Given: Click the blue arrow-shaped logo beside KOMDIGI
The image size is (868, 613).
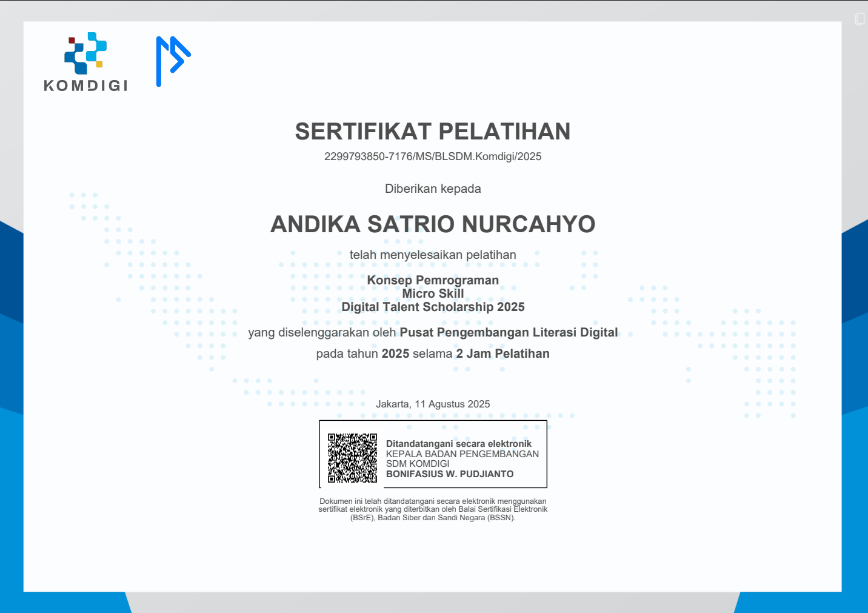Looking at the screenshot, I should point(172,61).
